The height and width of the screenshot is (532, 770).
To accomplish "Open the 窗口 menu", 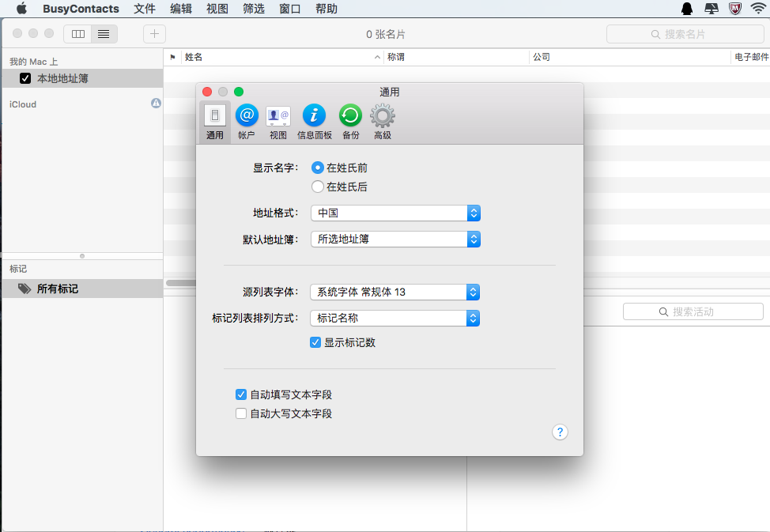I will pyautogui.click(x=289, y=9).
